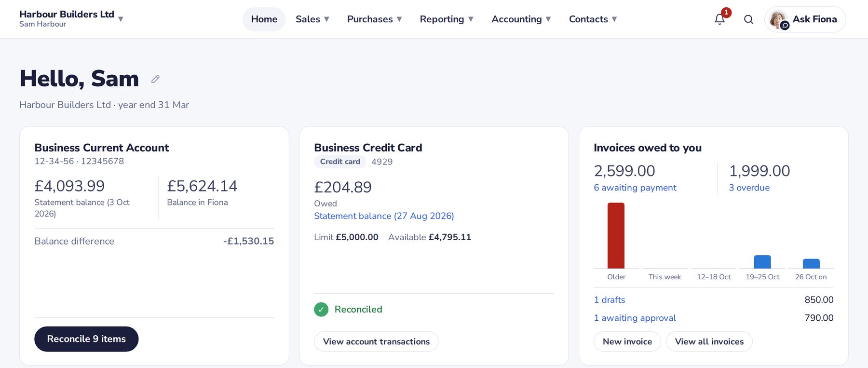Image resolution: width=868 pixels, height=368 pixels.
Task: Click the 790.00 awaiting approval amount
Action: coord(819,318)
